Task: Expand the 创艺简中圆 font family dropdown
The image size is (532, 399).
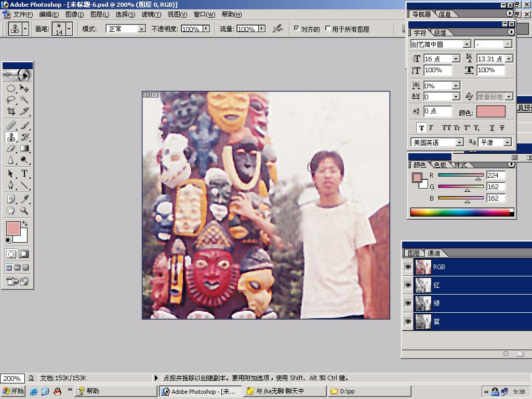Action: [x=466, y=45]
